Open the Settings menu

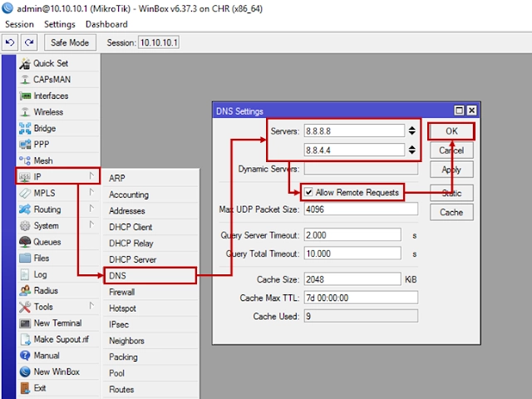pyautogui.click(x=60, y=24)
